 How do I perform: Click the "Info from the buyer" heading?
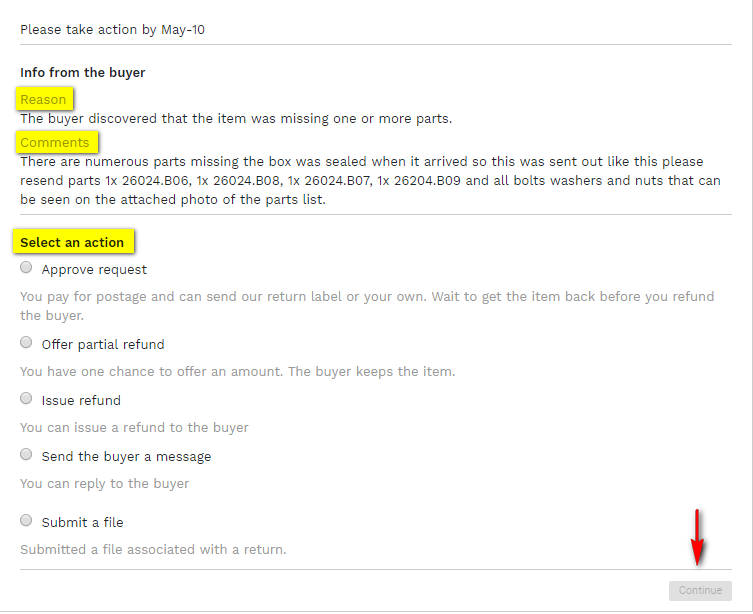(83, 73)
